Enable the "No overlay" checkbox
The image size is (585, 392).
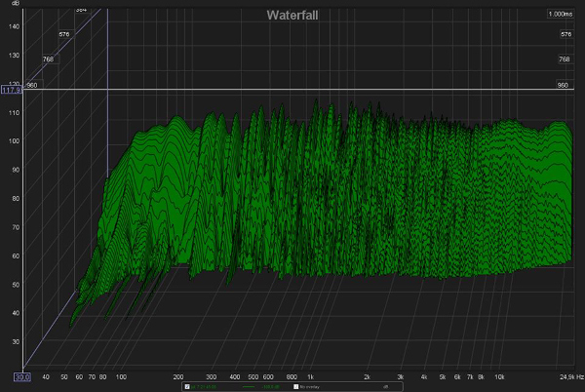click(x=297, y=386)
